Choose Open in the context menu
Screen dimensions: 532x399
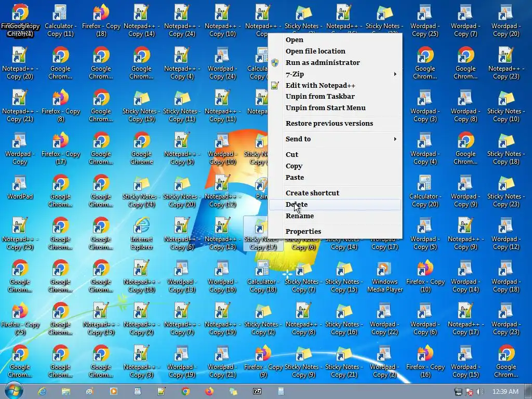tap(335, 39)
